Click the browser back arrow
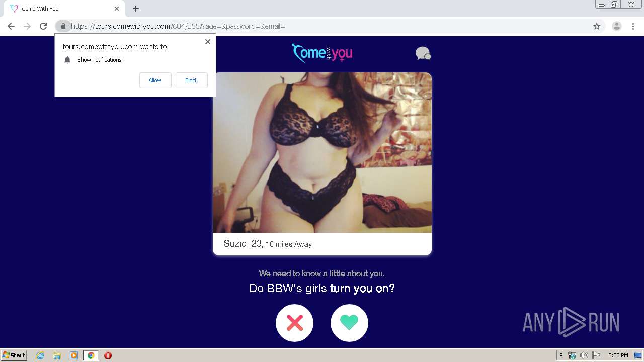644x362 pixels. click(x=11, y=26)
